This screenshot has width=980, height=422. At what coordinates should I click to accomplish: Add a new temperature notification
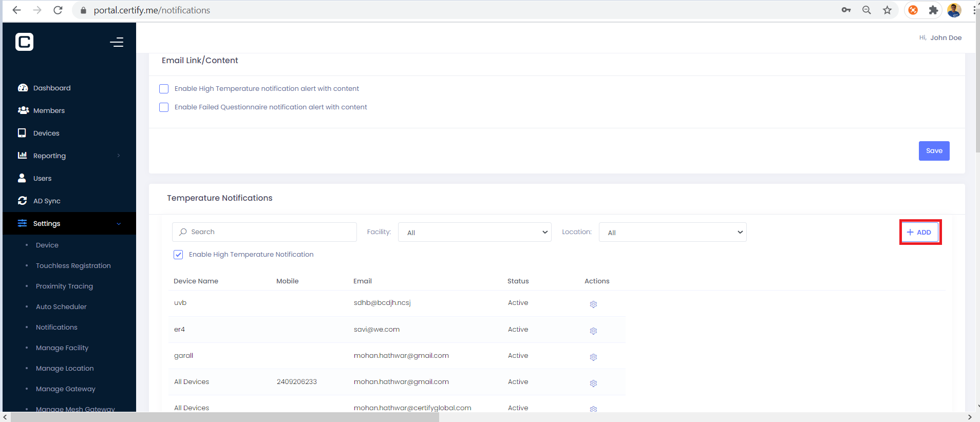click(920, 232)
